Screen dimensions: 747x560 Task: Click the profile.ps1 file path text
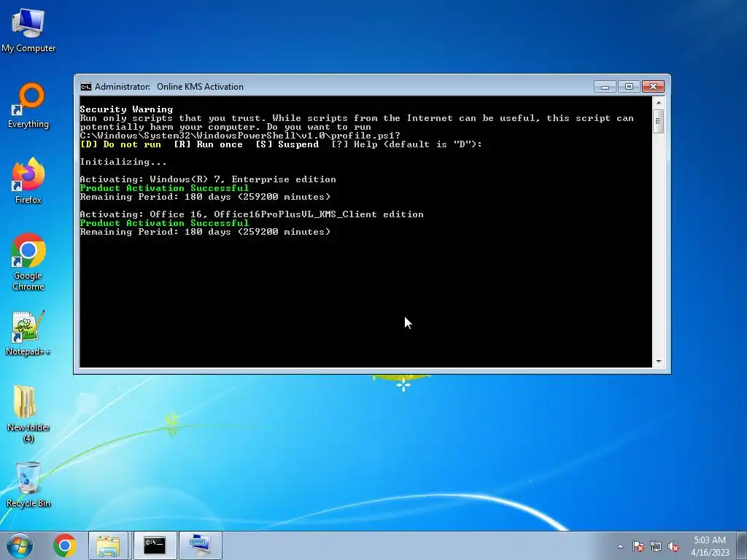click(240, 136)
